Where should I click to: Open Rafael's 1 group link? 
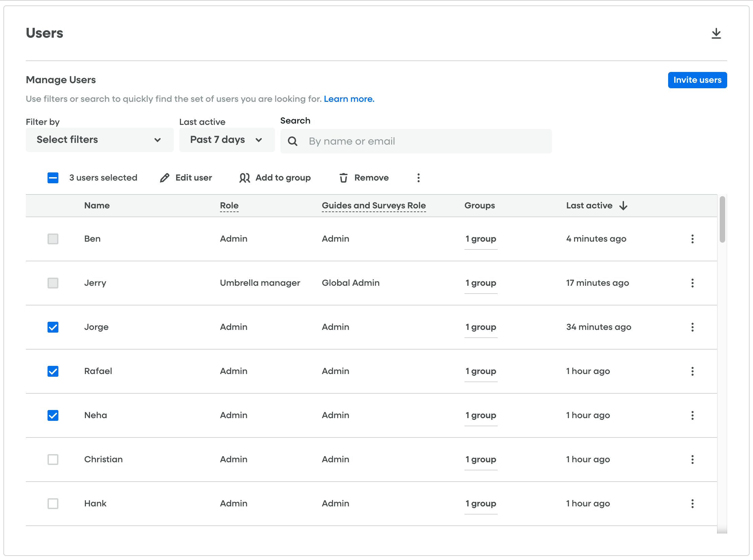tap(481, 371)
